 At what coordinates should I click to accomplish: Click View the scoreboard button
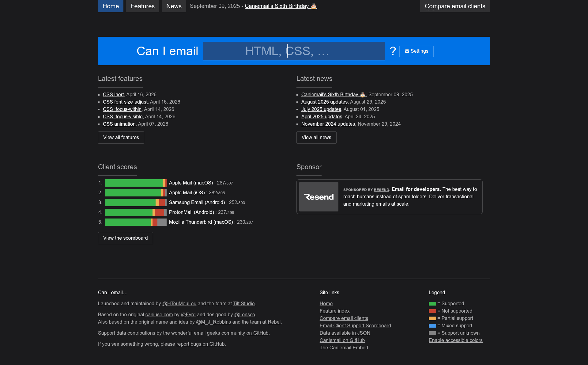click(x=125, y=238)
